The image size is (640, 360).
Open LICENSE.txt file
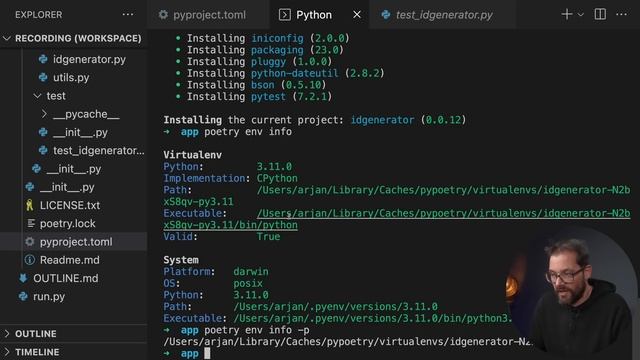pos(70,205)
